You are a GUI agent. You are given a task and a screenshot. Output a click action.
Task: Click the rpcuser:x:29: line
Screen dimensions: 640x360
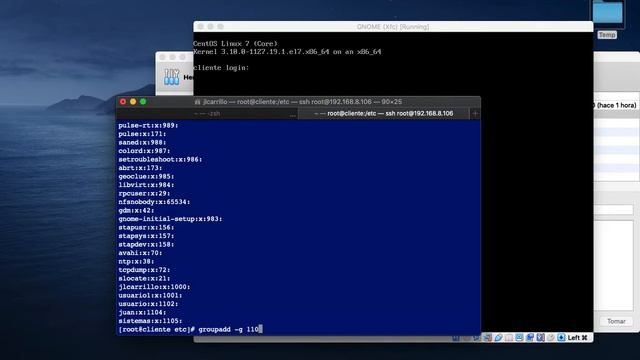coord(144,193)
